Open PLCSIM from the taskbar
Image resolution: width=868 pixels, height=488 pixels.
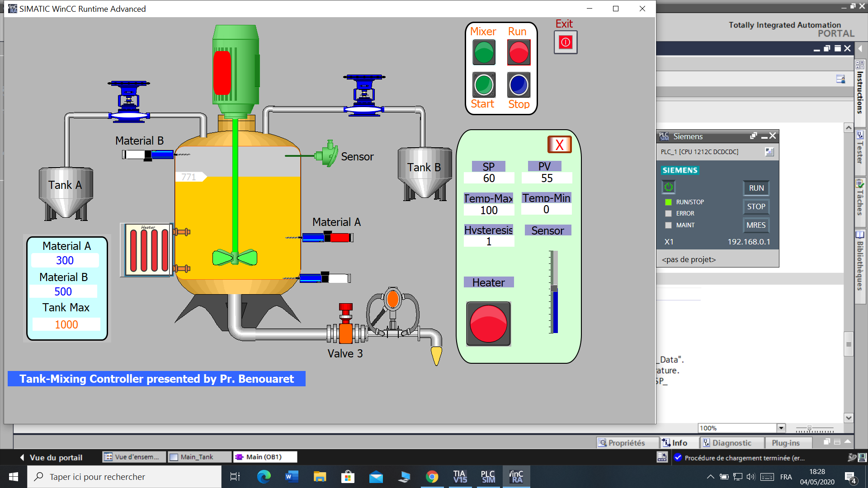click(488, 477)
